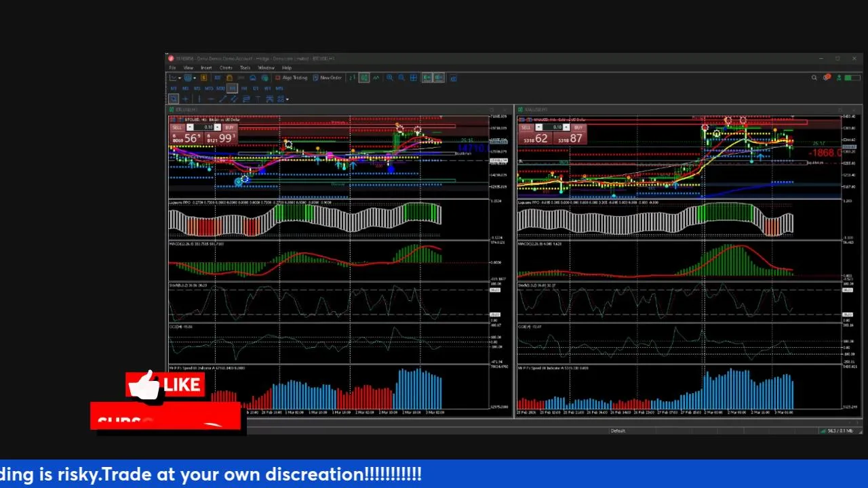Screen dimensions: 868x488
Task: Open the VPS cloud icon
Action: [253, 77]
